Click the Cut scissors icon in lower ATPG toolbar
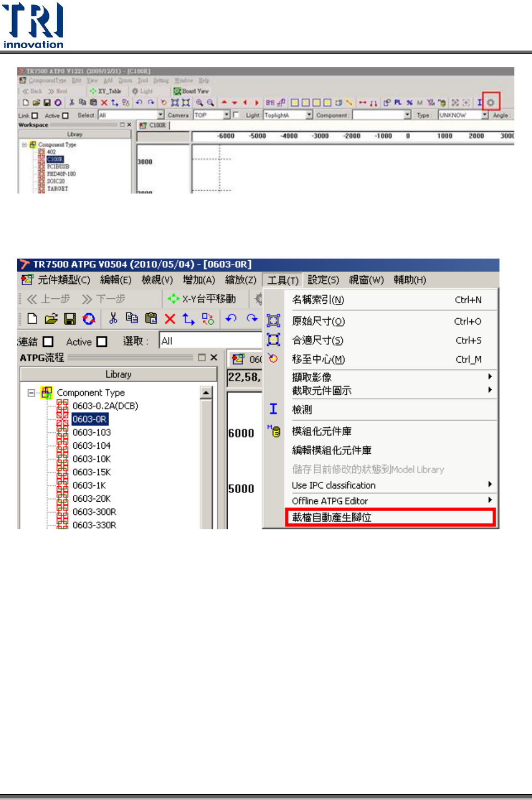The image size is (532, 800). coord(114,318)
